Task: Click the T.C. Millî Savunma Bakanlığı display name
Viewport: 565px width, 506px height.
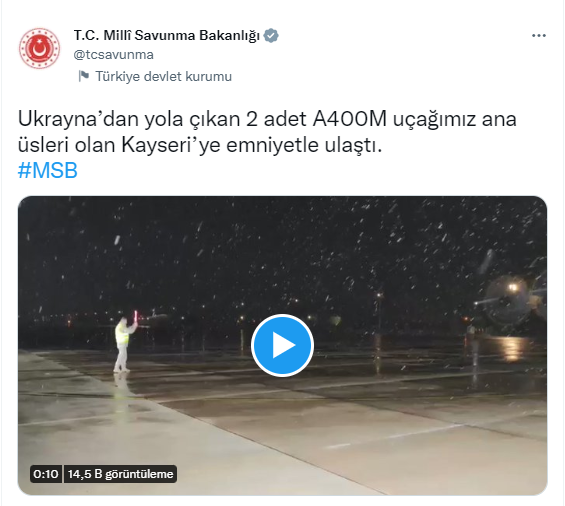Action: tap(166, 35)
